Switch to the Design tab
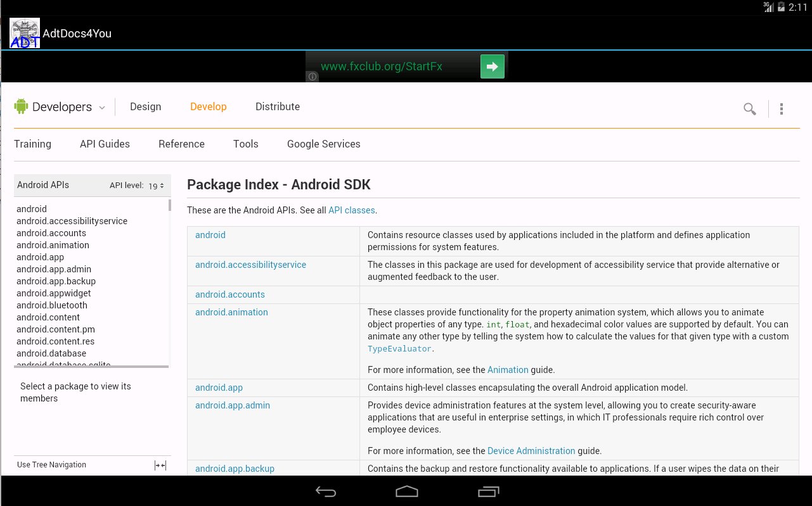 [146, 106]
